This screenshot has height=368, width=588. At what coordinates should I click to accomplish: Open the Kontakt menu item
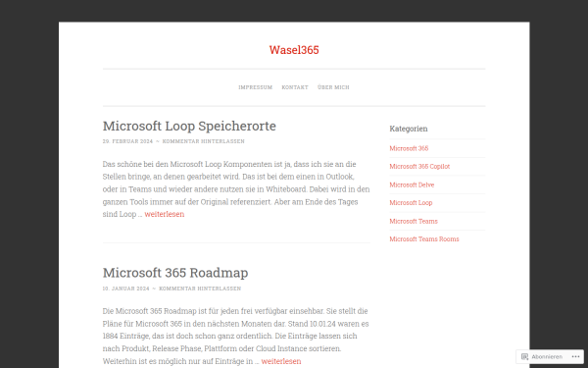(295, 87)
